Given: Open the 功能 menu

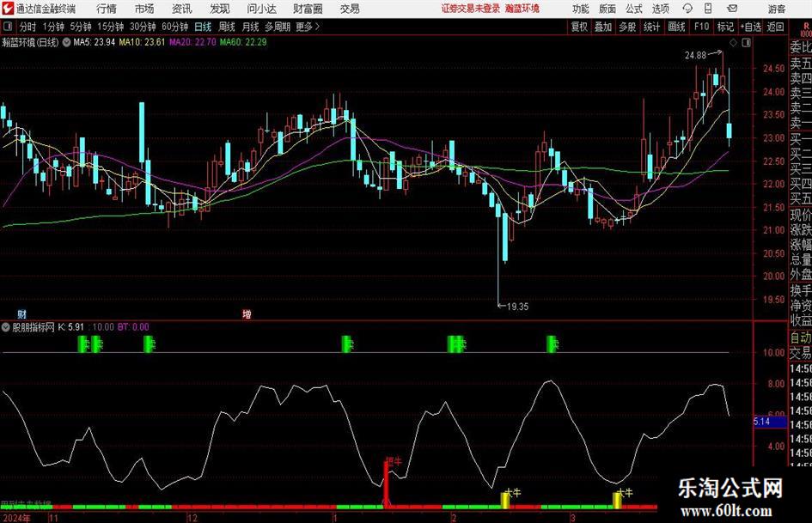Looking at the screenshot, I should tap(581, 9).
